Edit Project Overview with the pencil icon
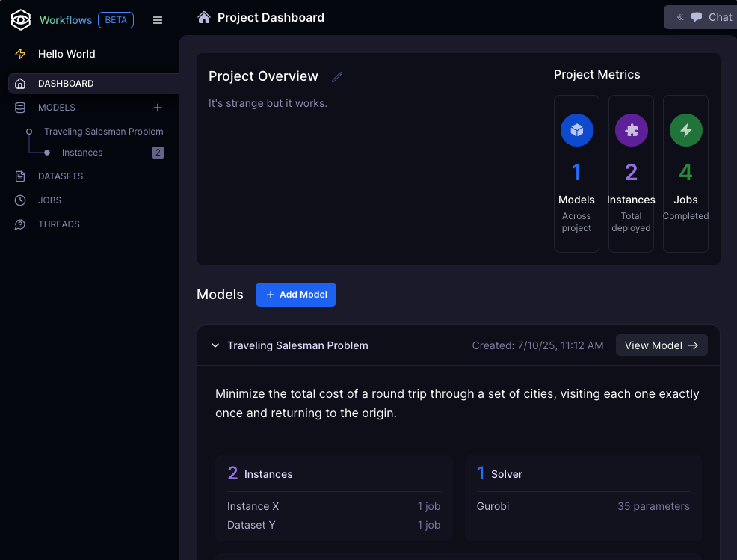This screenshot has width=737, height=560. (x=337, y=76)
